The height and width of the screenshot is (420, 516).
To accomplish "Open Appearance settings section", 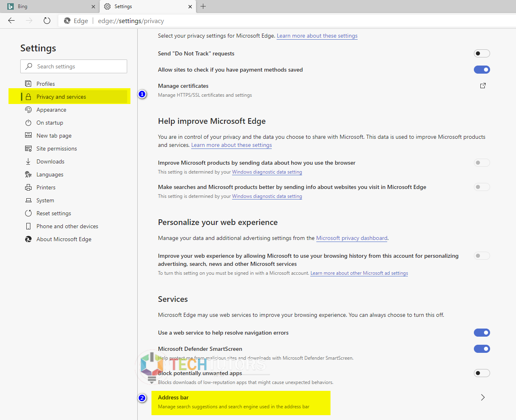I will coord(74,110).
